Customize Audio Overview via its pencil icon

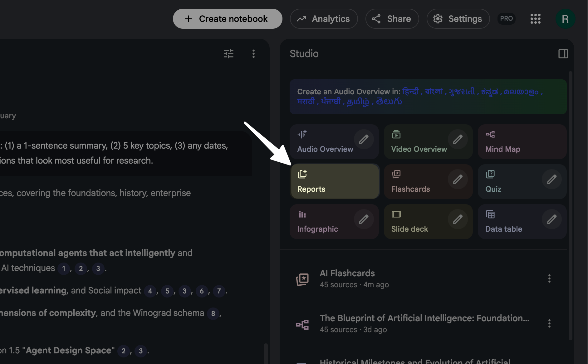[x=364, y=139]
